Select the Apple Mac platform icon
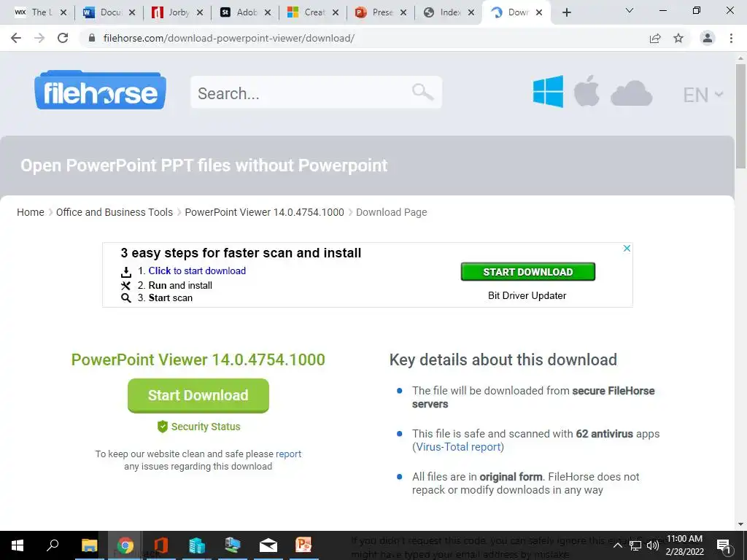This screenshot has width=747, height=560. click(587, 91)
